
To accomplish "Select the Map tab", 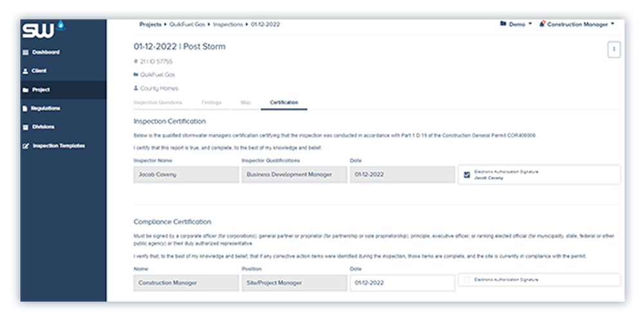I will (245, 102).
